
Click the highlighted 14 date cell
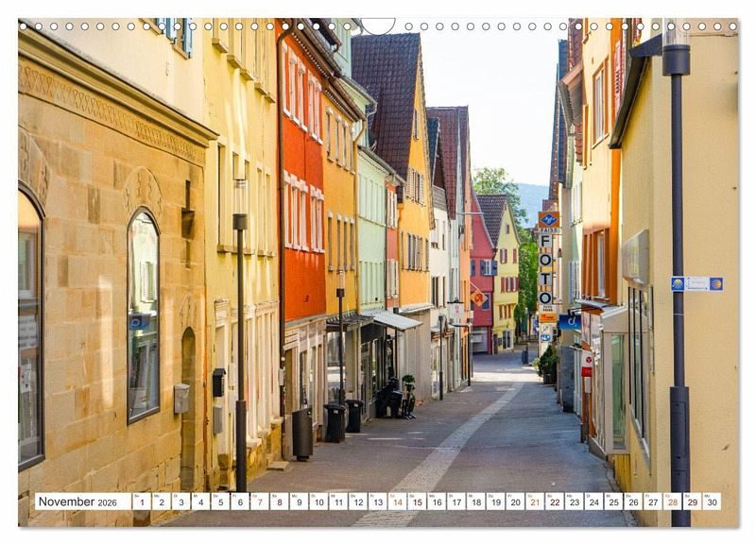click(398, 502)
